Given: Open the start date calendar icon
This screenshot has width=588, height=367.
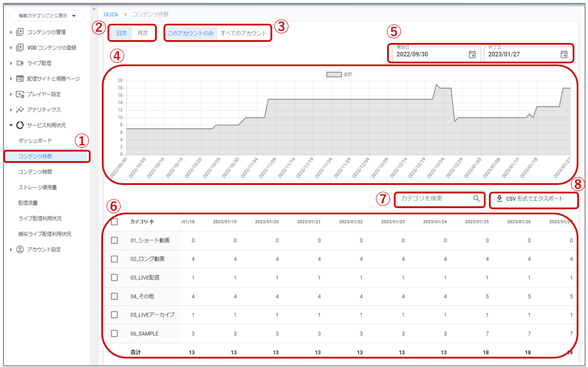Looking at the screenshot, I should [x=472, y=54].
